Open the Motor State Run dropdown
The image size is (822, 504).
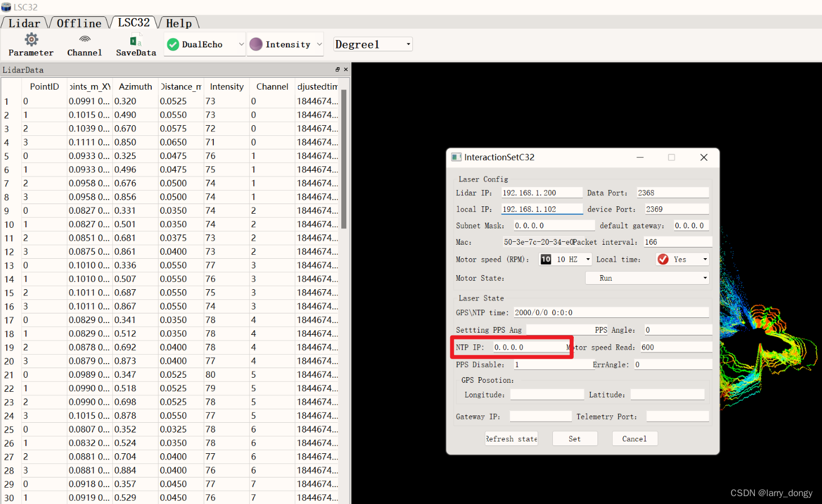coord(647,278)
